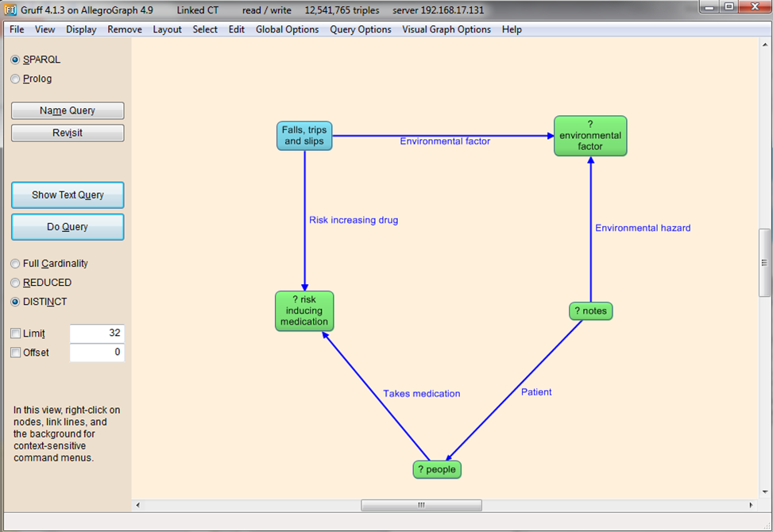Select the 'Falls, trips and slips' node
Viewport: 773px width, 532px height.
[x=304, y=136]
